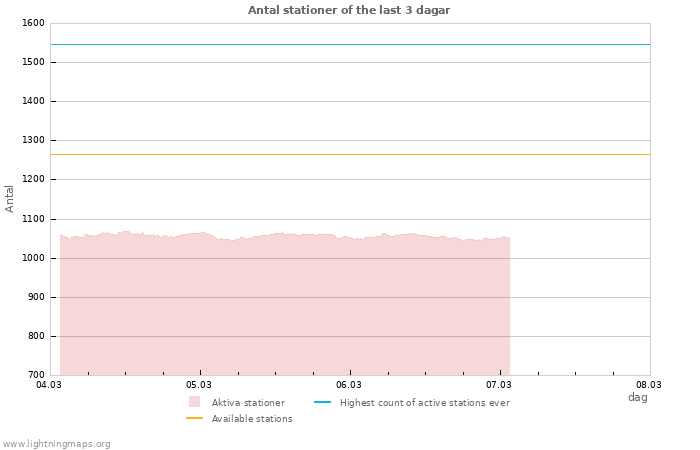The image size is (700, 450).
Task: Click the blue horizontal line in the chart
Action: pyautogui.click(x=350, y=44)
